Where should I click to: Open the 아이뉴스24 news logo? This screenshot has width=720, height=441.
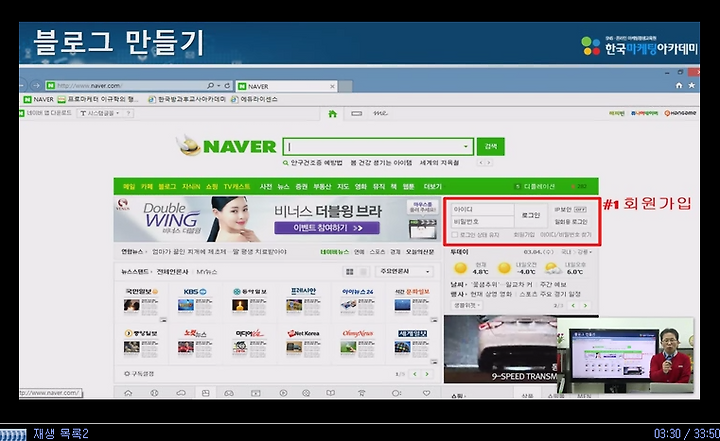pos(358,292)
